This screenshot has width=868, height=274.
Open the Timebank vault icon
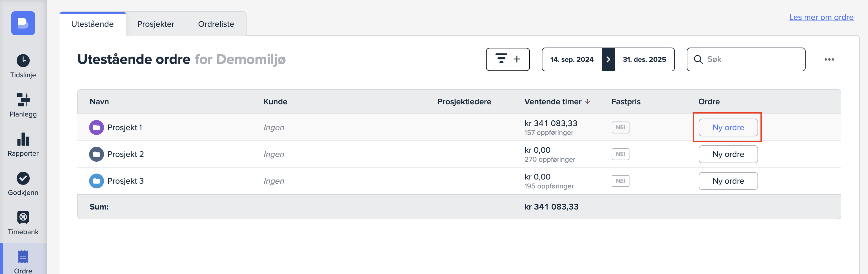click(x=23, y=217)
